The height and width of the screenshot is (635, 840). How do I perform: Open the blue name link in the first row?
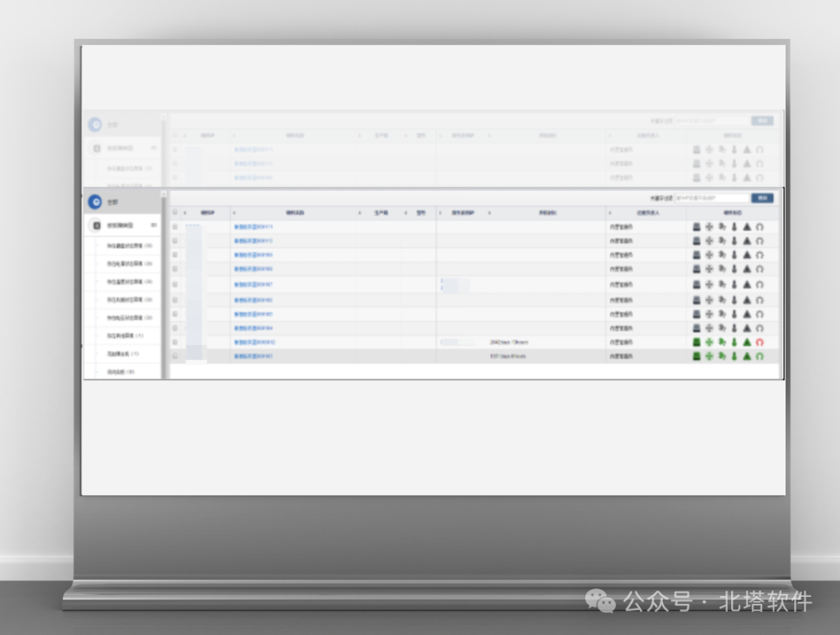coord(254,227)
